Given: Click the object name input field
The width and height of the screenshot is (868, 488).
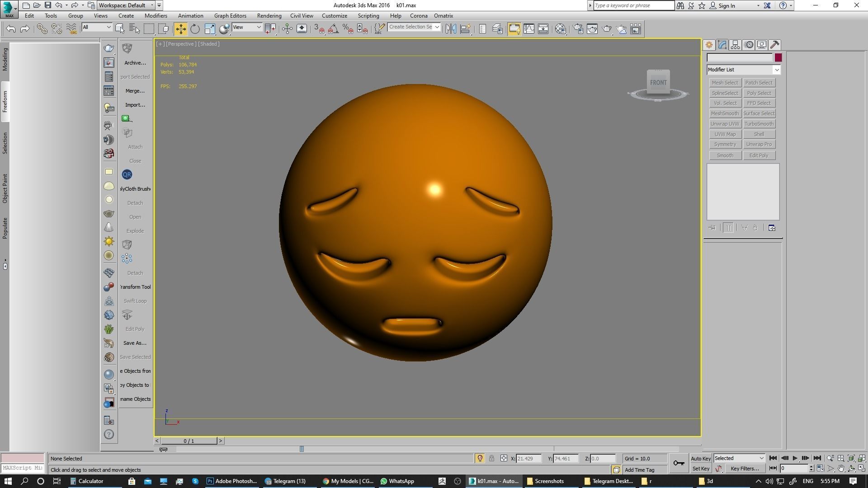Looking at the screenshot, I should click(x=740, y=58).
